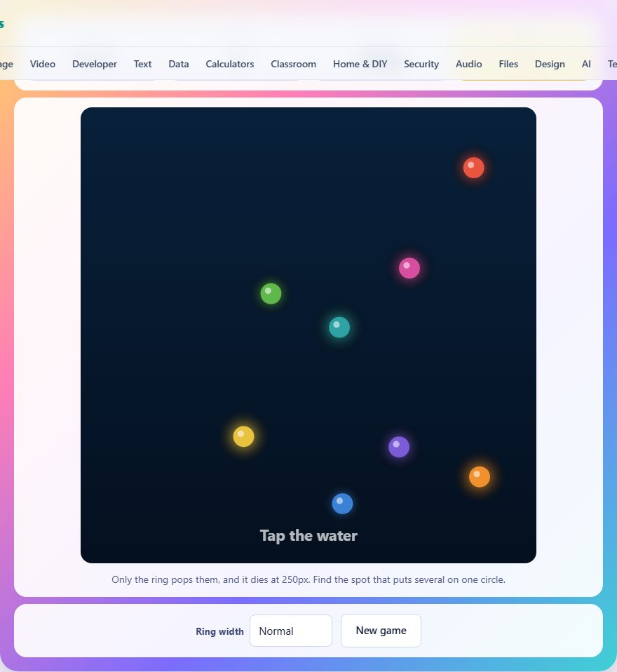Tap the red ball in the water
The width and height of the screenshot is (617, 672).
pos(473,168)
